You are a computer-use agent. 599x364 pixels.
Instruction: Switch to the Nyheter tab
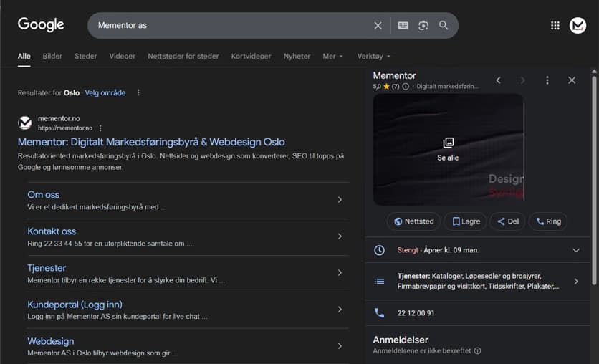297,56
